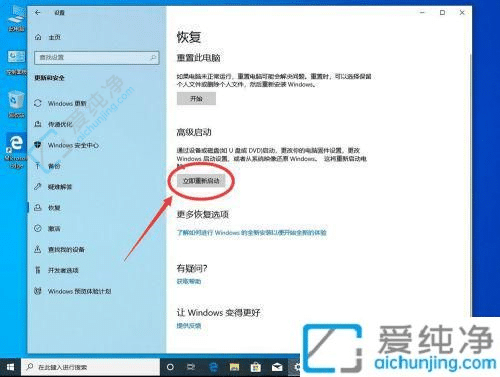This screenshot has height=377, width=500.
Task: Focus the 查找设置 search field
Action: (x=97, y=58)
